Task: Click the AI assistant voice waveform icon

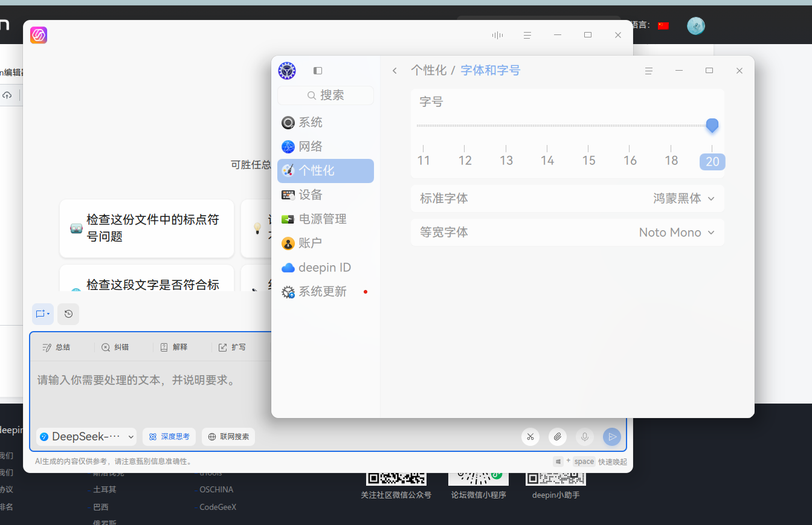Action: click(497, 36)
